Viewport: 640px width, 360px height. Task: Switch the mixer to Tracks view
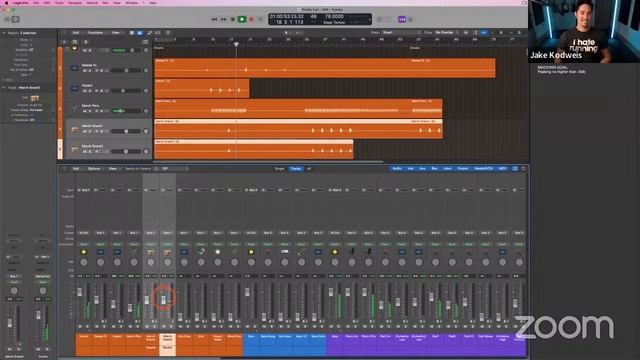click(296, 169)
